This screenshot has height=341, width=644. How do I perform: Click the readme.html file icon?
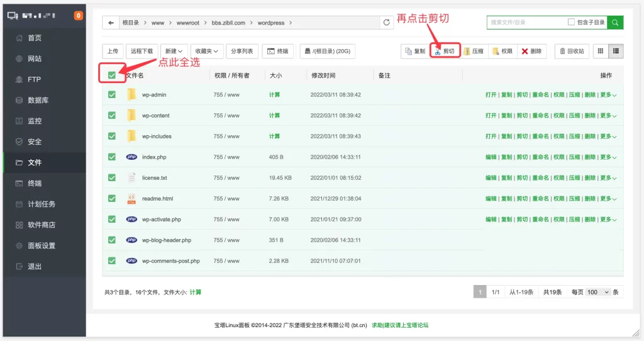pos(131,198)
